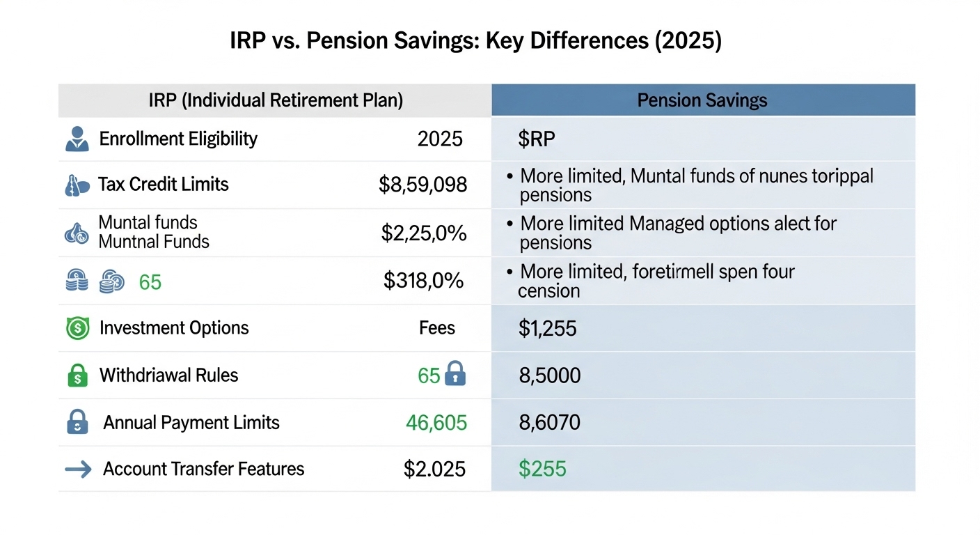This screenshot has height=535, width=980.
Task: Select the green lock icon beside Withdriawal Rules
Action: click(x=77, y=376)
